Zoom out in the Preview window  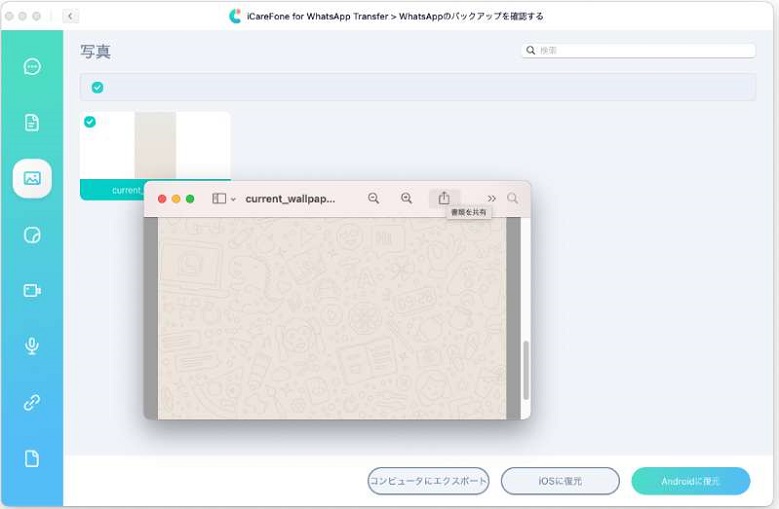tap(374, 199)
